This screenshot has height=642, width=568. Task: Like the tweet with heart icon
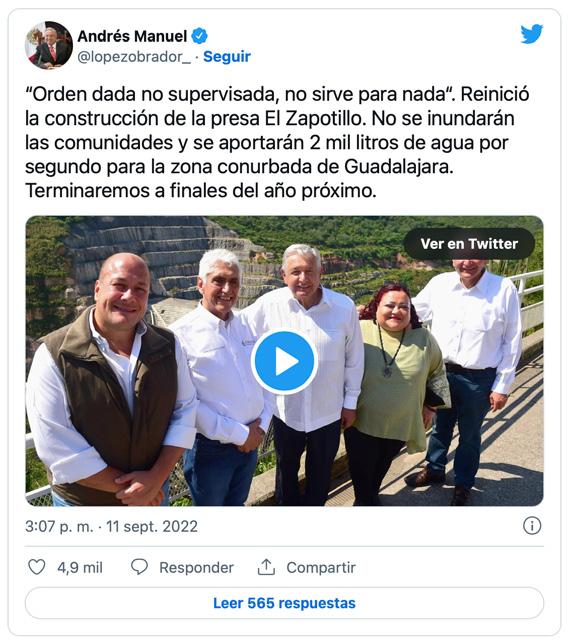click(x=36, y=567)
